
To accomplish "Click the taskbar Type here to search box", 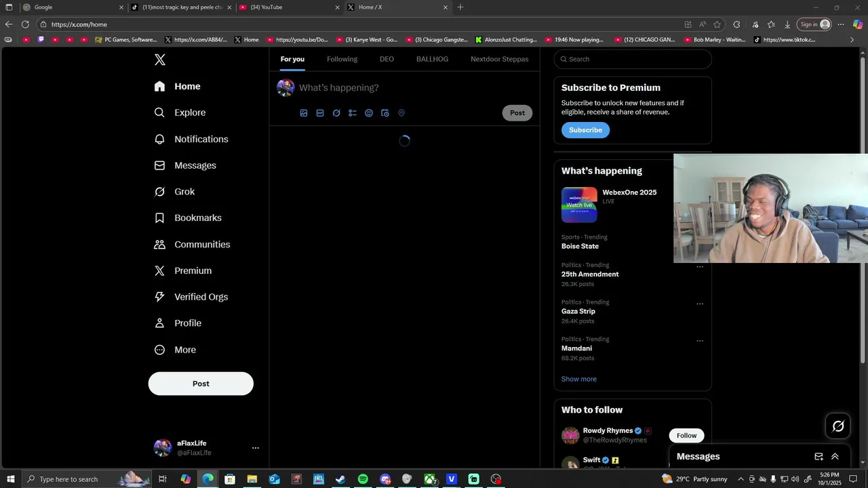I will (87, 479).
